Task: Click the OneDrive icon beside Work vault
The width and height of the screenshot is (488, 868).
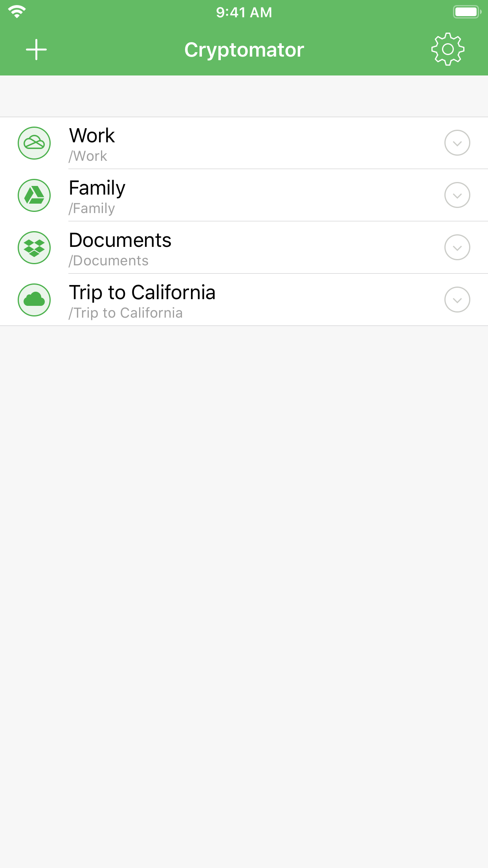Action: 34,143
